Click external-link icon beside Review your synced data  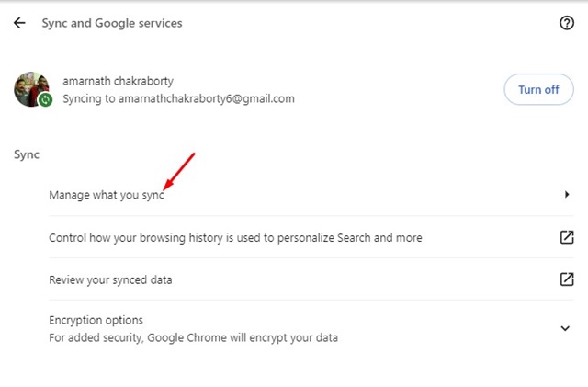click(566, 279)
